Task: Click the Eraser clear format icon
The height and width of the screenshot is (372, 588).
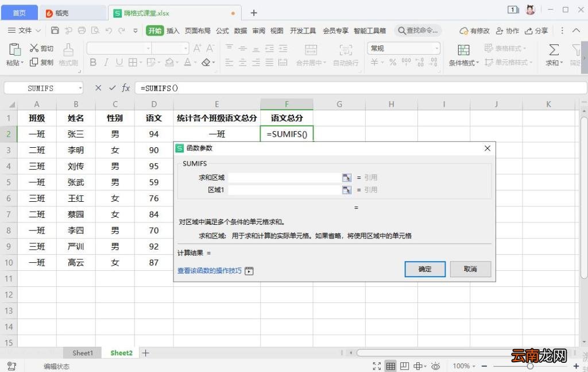Action: (x=206, y=62)
